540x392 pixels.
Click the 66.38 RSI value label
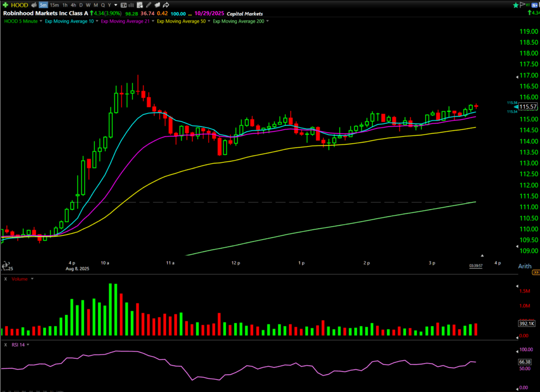click(525, 362)
